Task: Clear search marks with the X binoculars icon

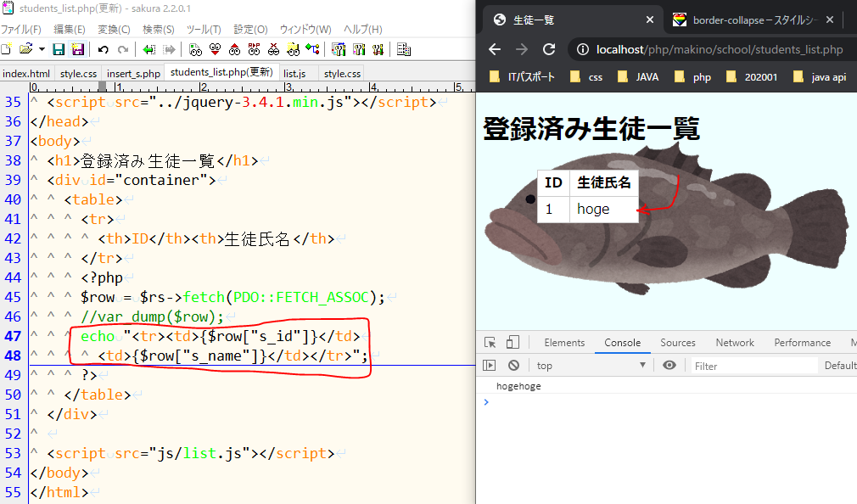Action: 273,50
